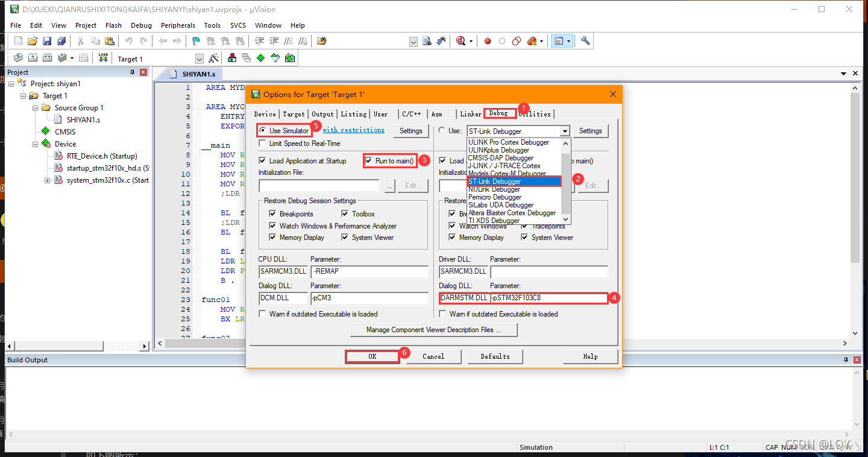Viewport: 868px width, 457px height.
Task: Click the Defaults button
Action: (x=495, y=356)
